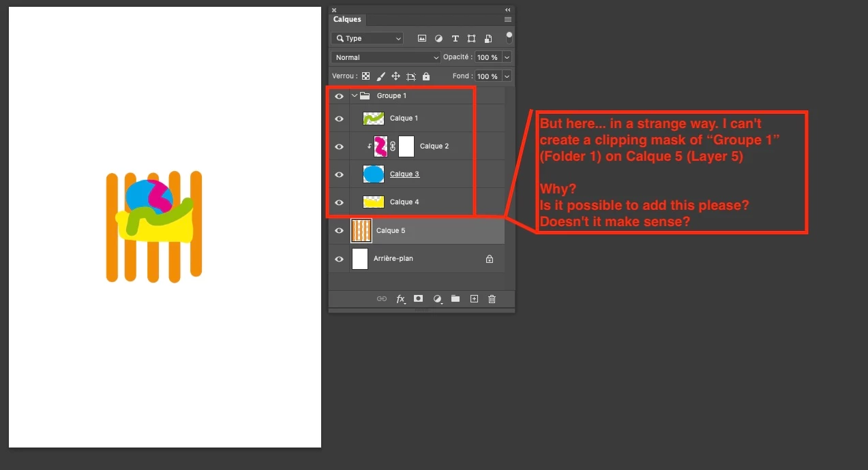The height and width of the screenshot is (470, 868).
Task: Hide the Arrière-plan layer
Action: point(339,259)
